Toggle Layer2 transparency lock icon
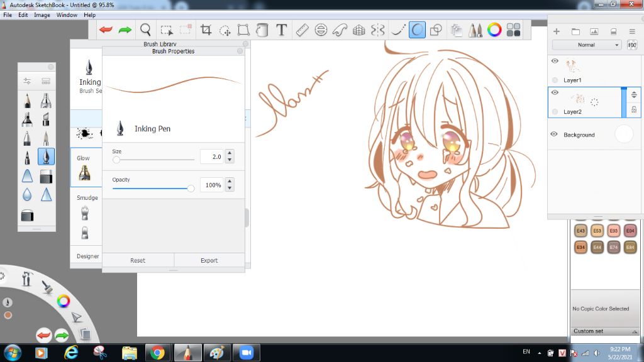Screen dimensions: 644x362 point(634,109)
